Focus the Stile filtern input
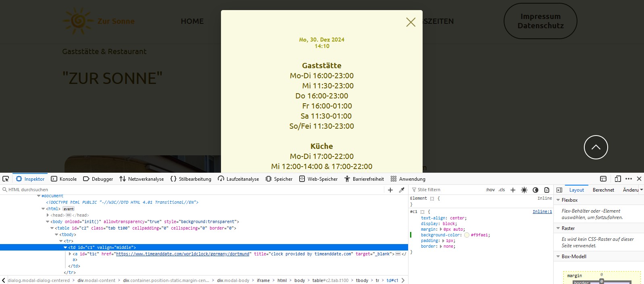This screenshot has height=284, width=644. coord(448,190)
